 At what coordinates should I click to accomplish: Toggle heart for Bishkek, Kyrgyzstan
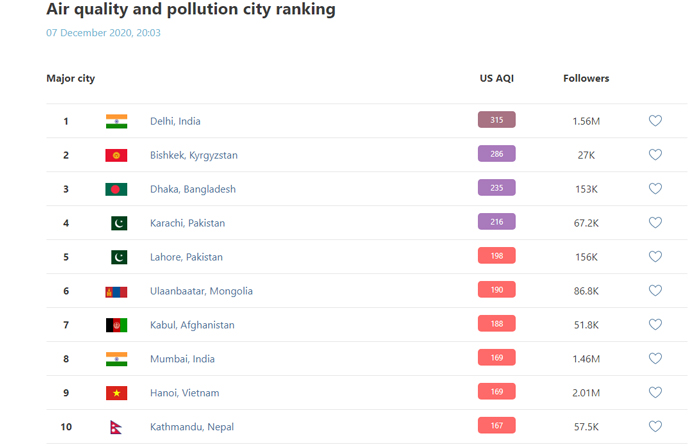[655, 155]
